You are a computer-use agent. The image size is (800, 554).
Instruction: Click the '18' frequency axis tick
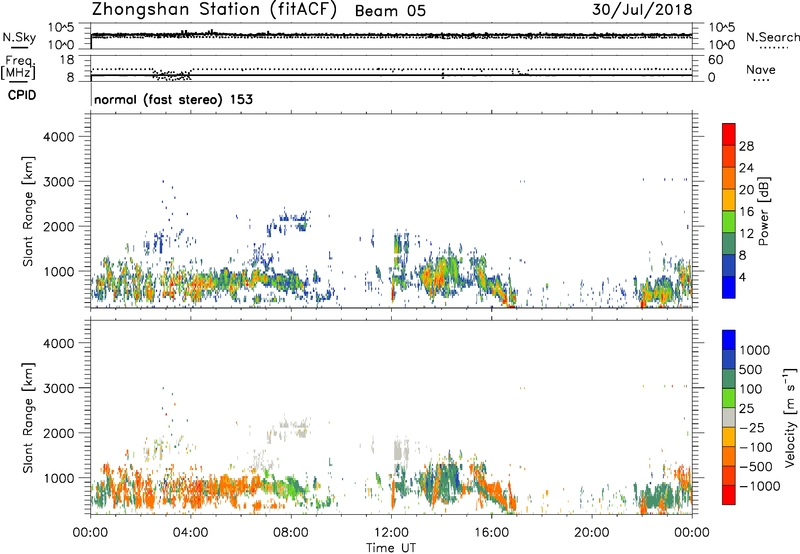[67, 60]
